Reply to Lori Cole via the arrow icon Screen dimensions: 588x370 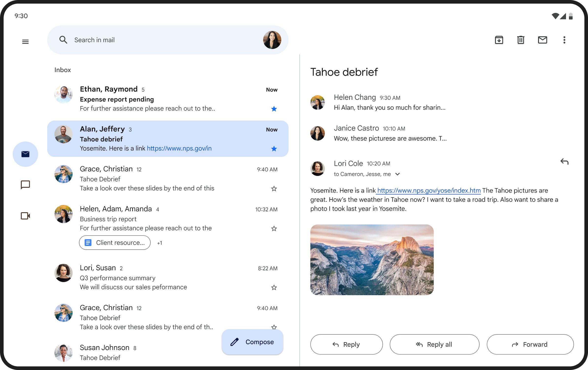(x=565, y=161)
